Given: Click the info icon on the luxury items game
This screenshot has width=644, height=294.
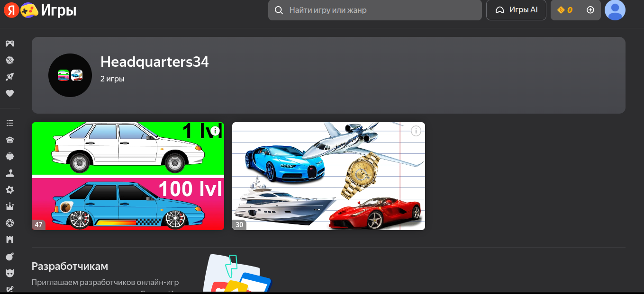Looking at the screenshot, I should (416, 131).
